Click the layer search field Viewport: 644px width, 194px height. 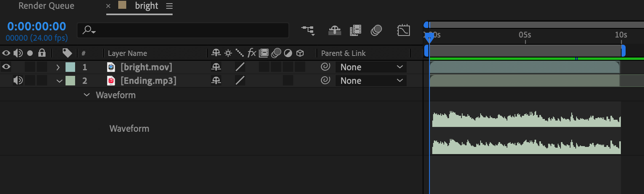tap(183, 30)
